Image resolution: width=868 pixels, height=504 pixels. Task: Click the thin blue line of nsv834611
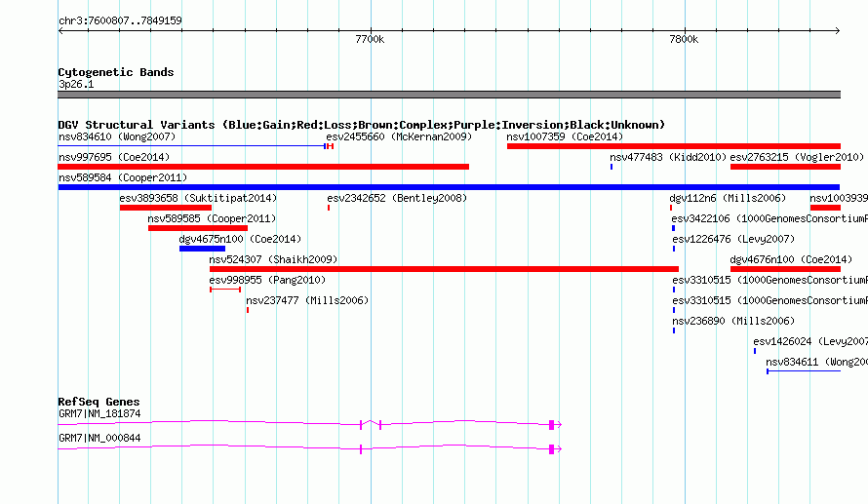coord(804,371)
